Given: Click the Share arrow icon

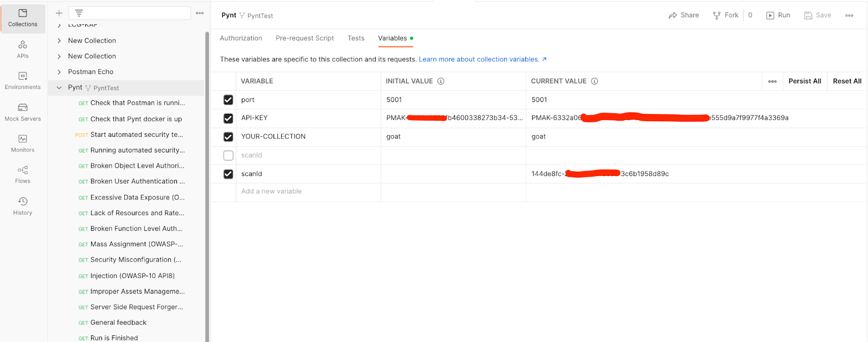Looking at the screenshot, I should click(x=673, y=15).
